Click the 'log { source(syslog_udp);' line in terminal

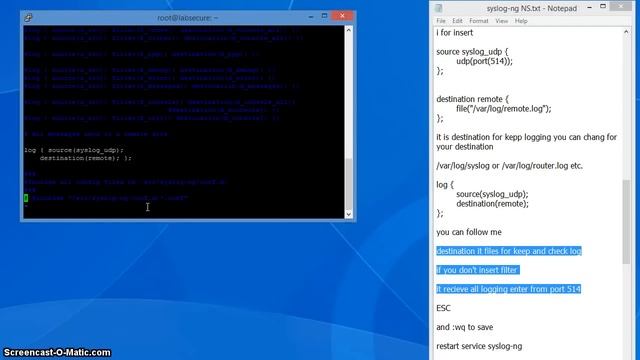73,150
